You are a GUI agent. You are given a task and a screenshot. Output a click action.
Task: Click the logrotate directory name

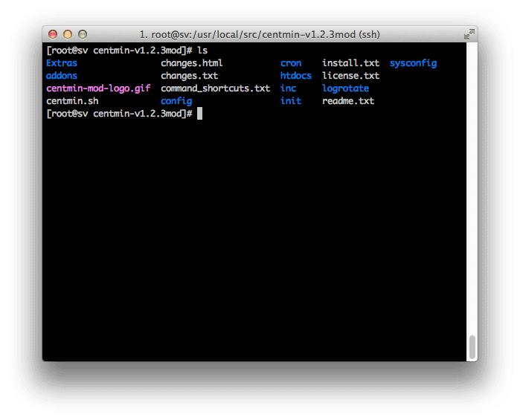pos(346,88)
